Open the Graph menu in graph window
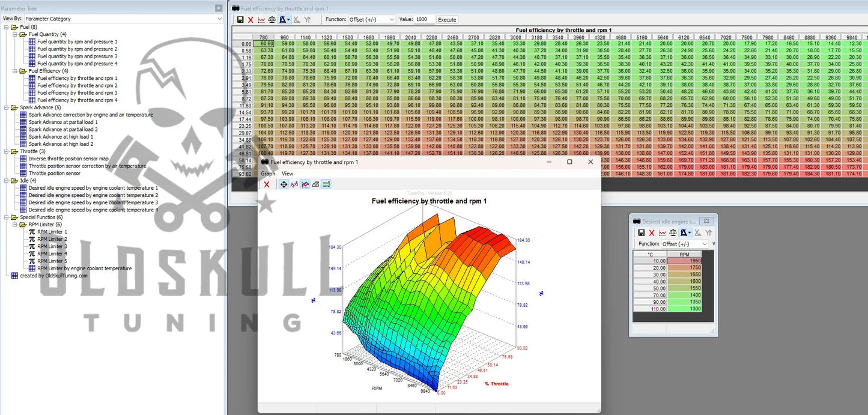 268,174
